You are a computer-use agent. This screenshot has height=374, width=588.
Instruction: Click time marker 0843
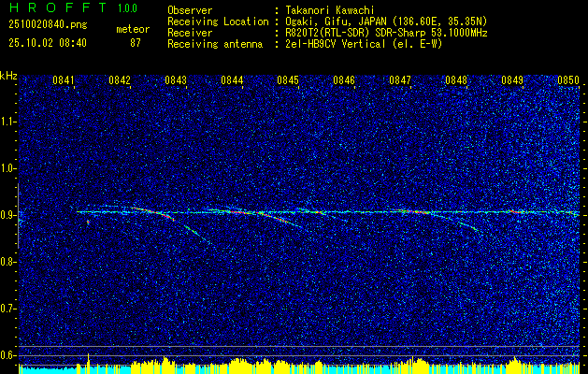[176, 80]
